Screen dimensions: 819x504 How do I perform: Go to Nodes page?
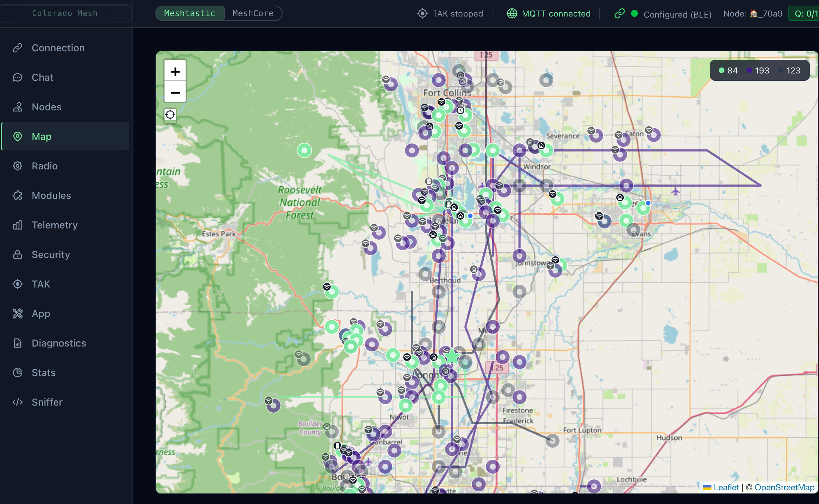[65, 107]
